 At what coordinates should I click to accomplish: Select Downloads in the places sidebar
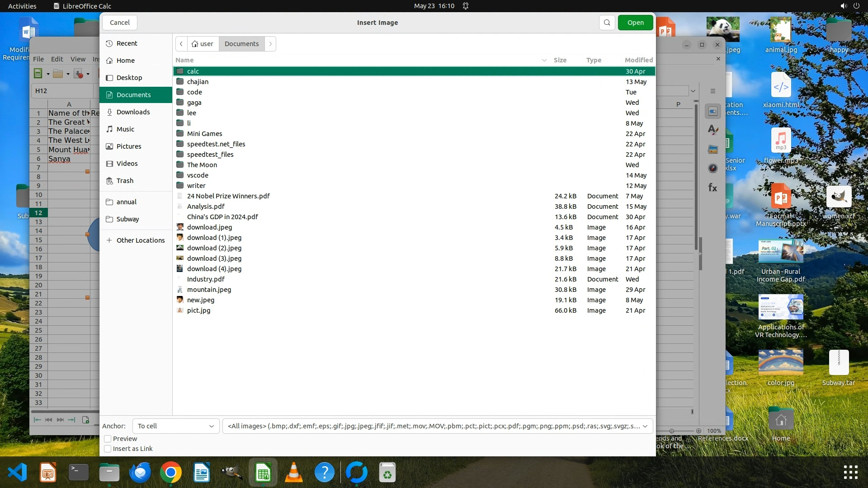[133, 112]
